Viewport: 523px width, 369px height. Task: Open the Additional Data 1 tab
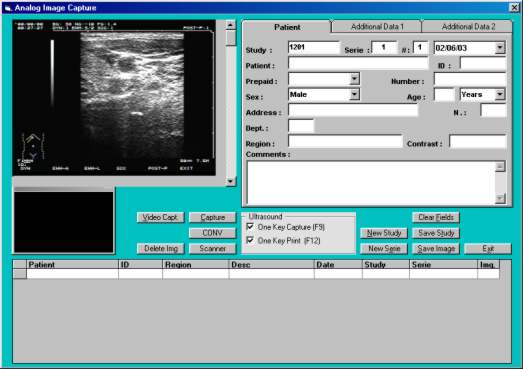pos(377,27)
